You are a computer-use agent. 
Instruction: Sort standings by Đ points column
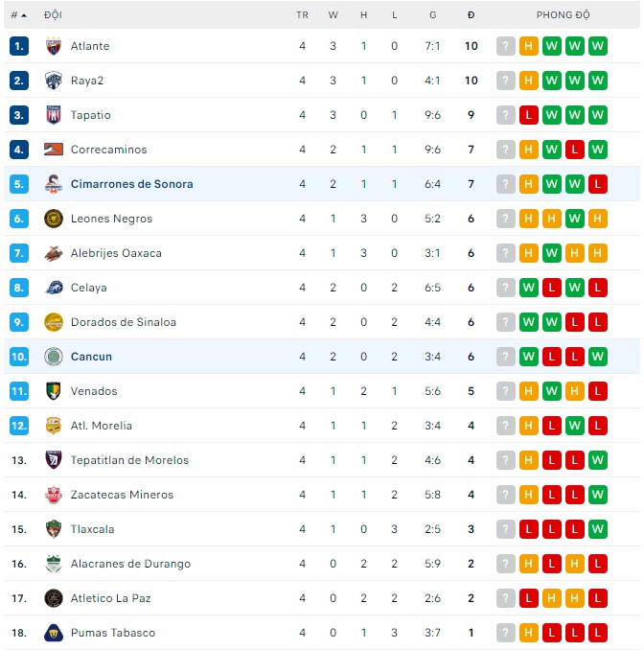pos(471,15)
